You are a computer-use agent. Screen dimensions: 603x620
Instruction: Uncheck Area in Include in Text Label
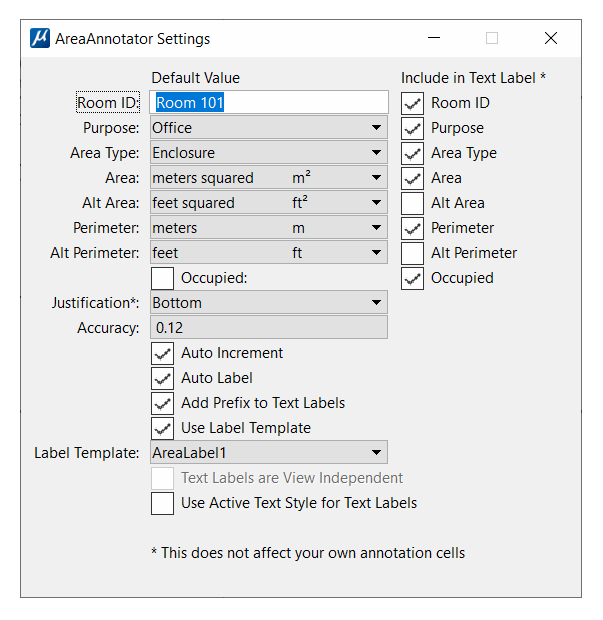(412, 178)
